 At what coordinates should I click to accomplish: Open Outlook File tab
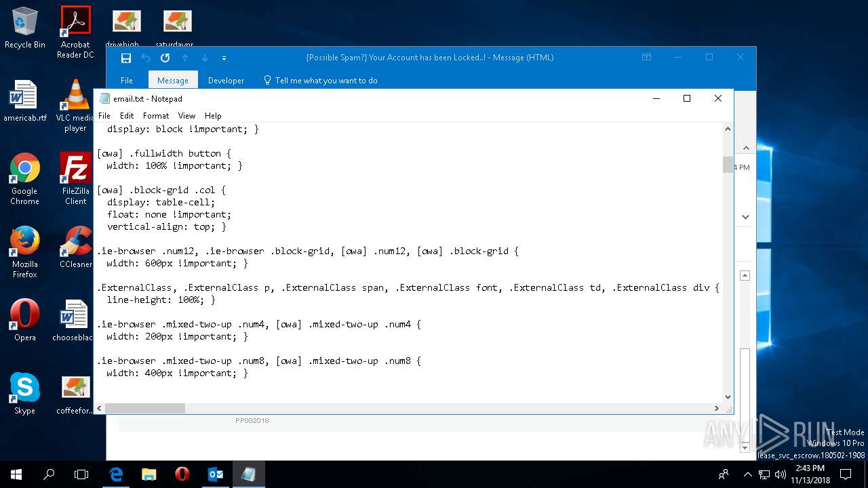pos(127,80)
